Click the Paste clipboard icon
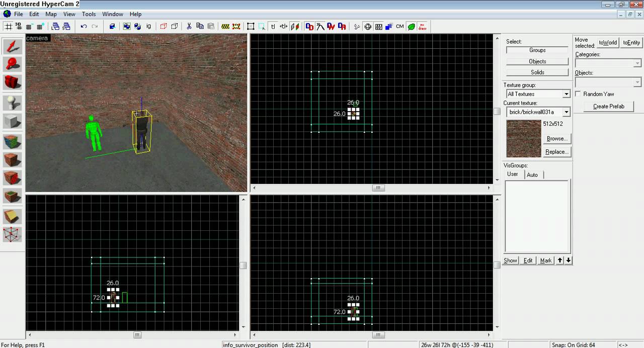Image resolution: width=644 pixels, height=348 pixels. [210, 26]
